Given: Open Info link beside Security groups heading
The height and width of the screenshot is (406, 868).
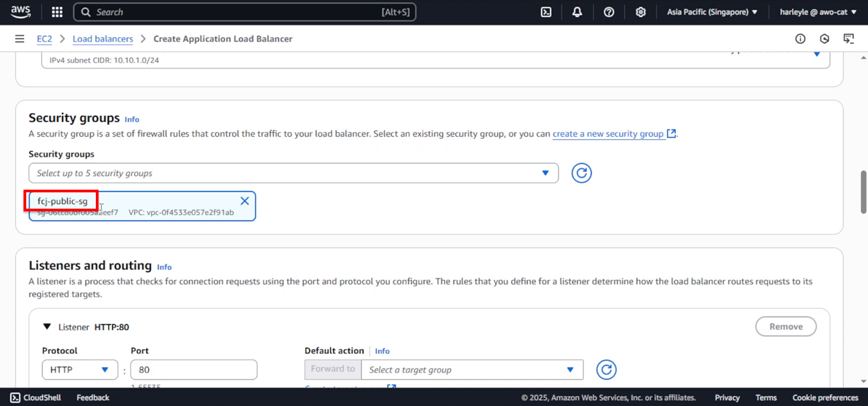Looking at the screenshot, I should pos(132,119).
